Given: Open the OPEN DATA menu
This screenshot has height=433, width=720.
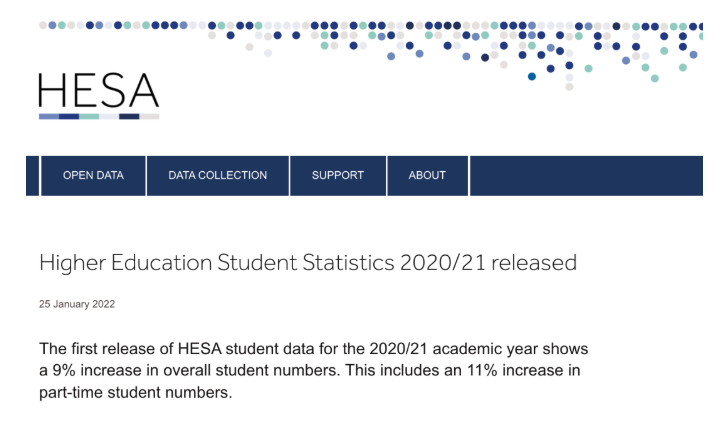Looking at the screenshot, I should pyautogui.click(x=93, y=175).
